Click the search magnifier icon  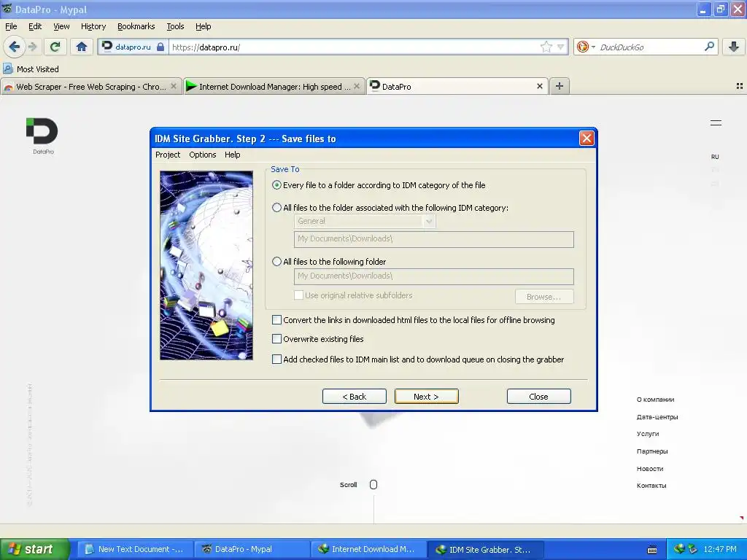709,47
